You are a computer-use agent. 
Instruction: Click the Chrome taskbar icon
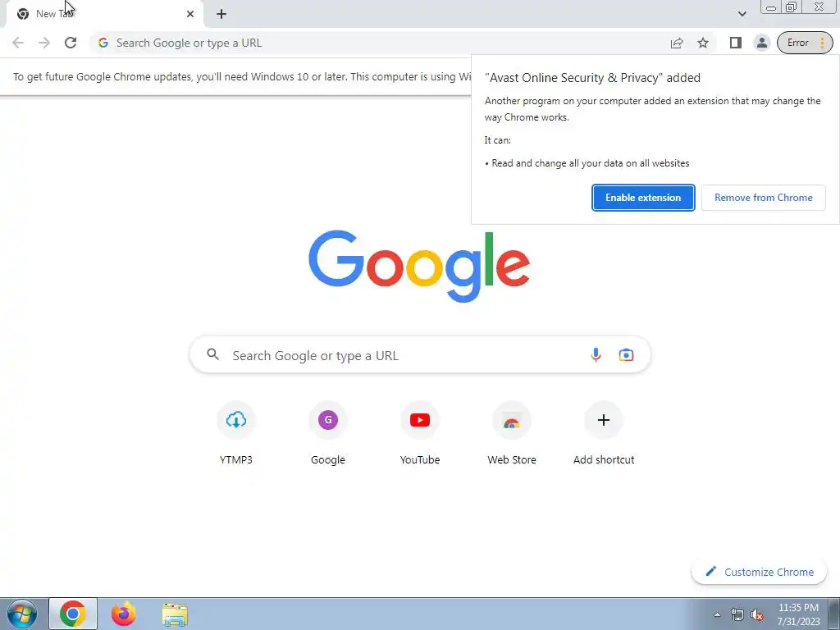(x=73, y=614)
